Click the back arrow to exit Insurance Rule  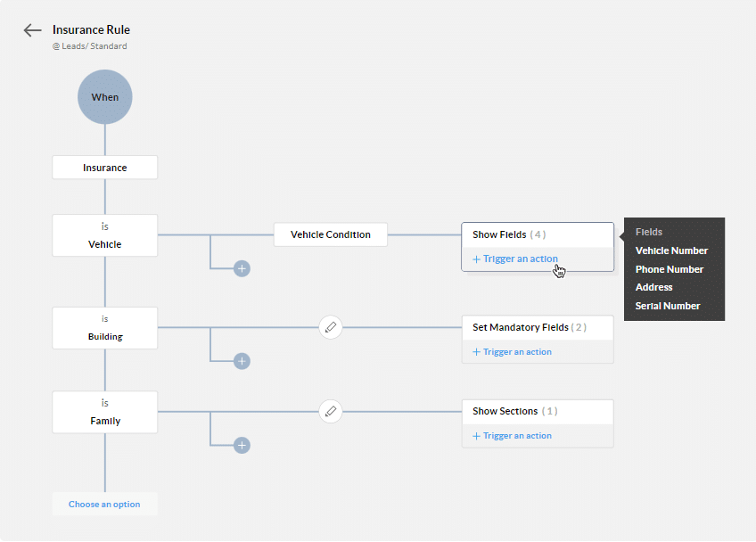(32, 29)
